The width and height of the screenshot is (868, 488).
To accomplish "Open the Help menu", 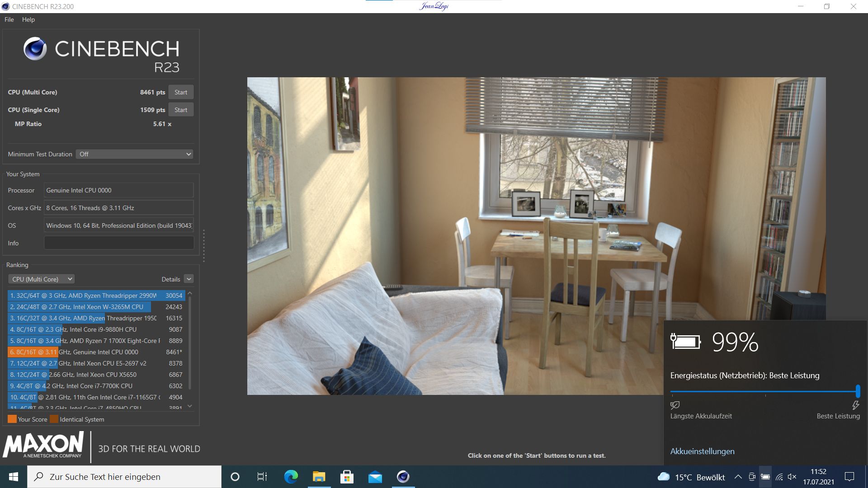I will pos(28,19).
